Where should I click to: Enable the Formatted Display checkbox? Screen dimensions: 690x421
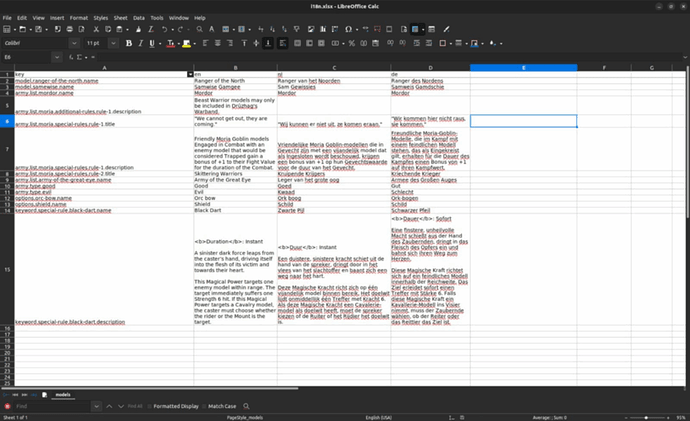[149, 406]
